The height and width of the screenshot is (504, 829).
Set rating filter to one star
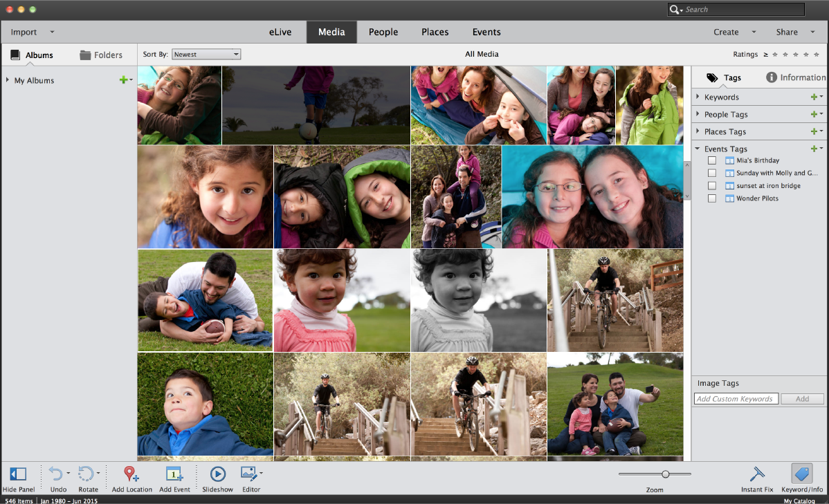point(775,55)
